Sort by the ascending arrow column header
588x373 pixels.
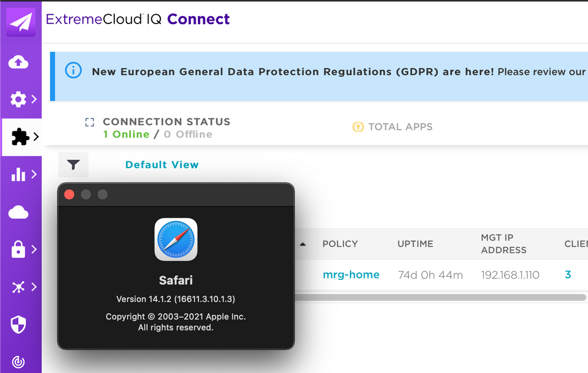coord(303,244)
